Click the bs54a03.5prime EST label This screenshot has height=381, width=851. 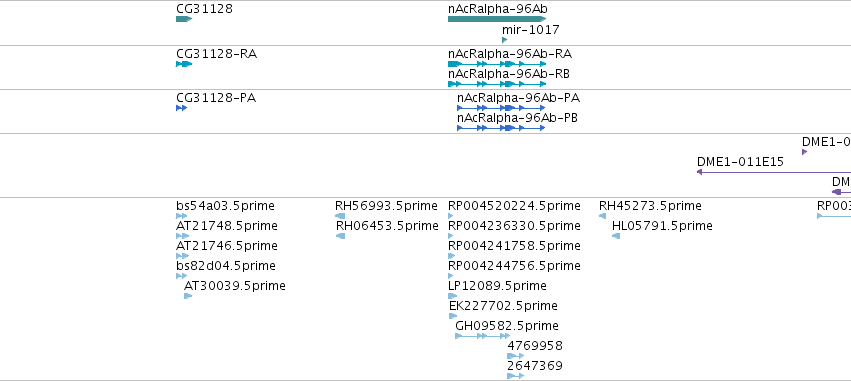[x=225, y=206]
